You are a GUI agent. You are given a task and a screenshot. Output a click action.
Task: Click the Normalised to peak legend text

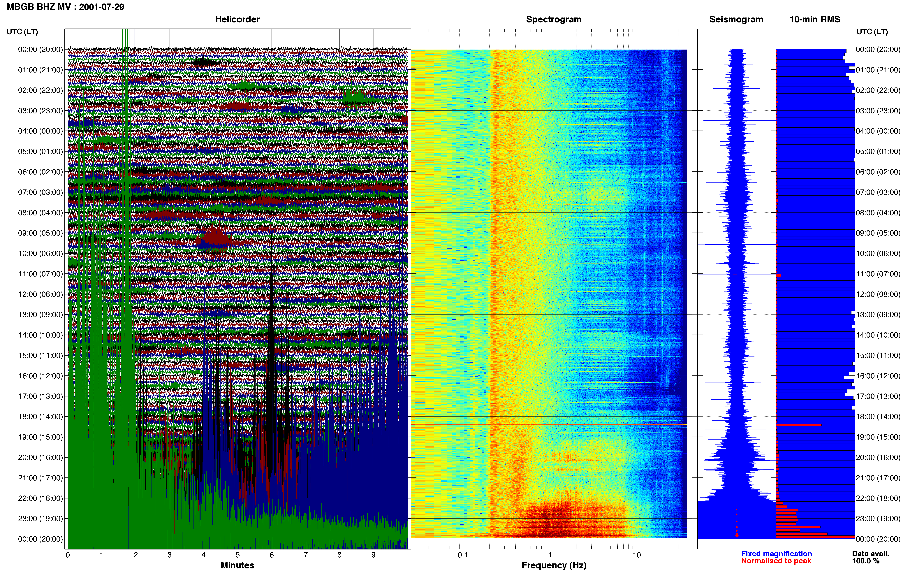click(x=776, y=561)
